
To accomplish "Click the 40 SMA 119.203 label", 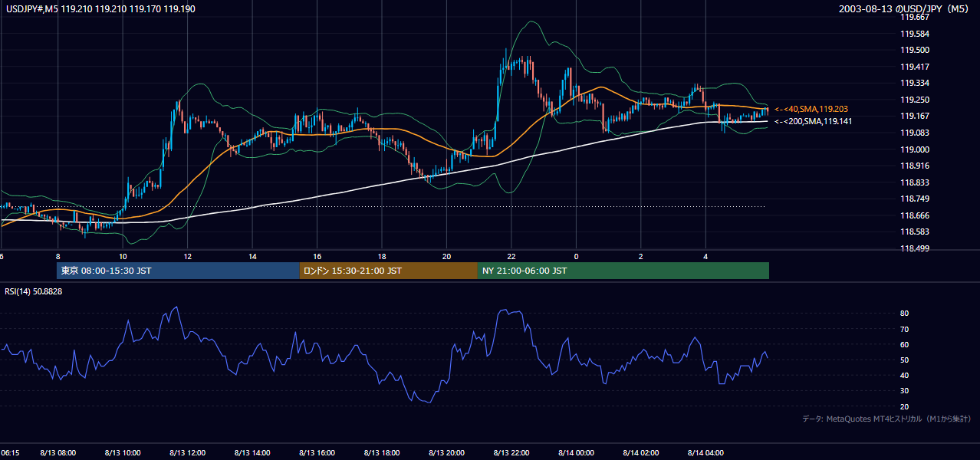I will click(811, 110).
